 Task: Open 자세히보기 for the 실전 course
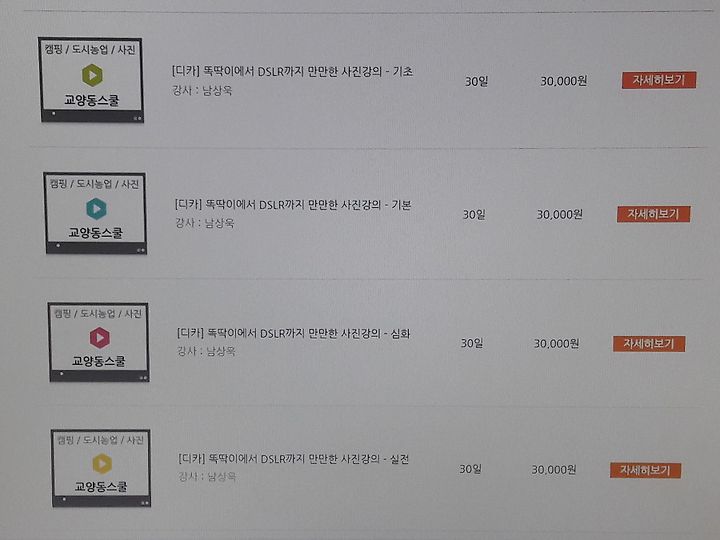(645, 470)
